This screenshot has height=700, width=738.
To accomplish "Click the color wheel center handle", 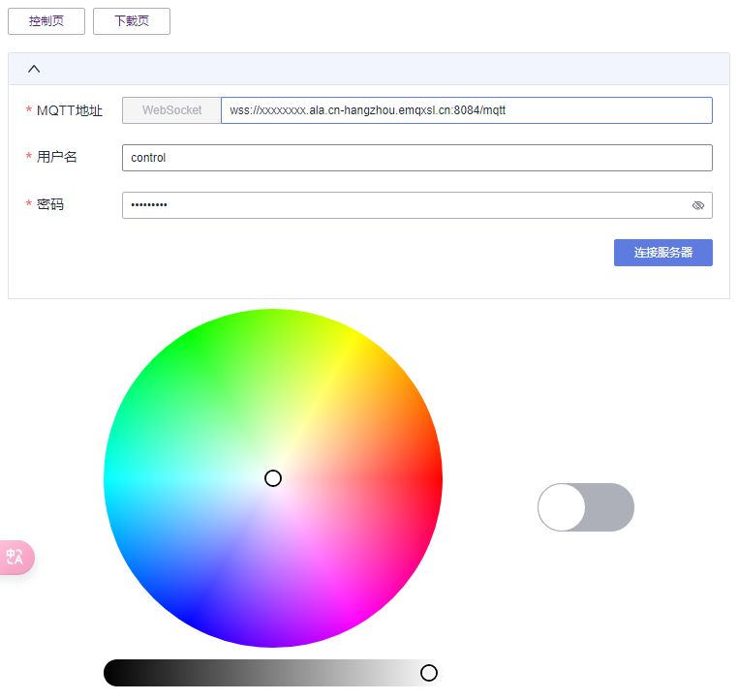I will coord(273,478).
